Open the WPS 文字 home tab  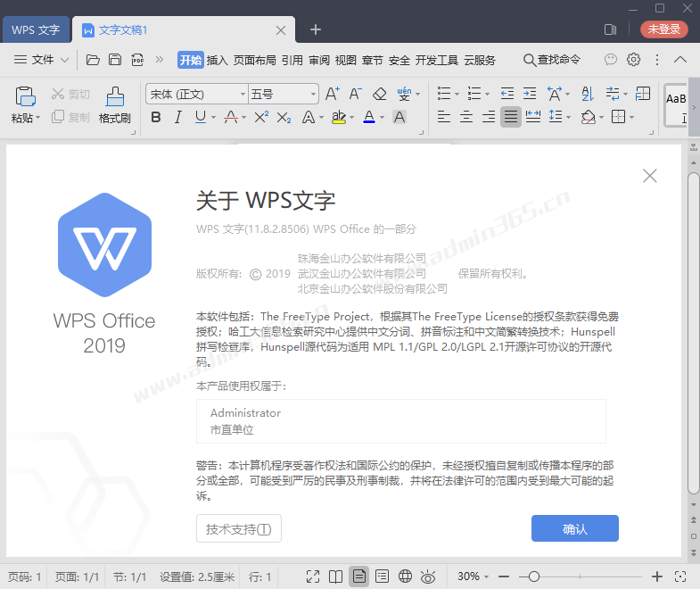[x=36, y=30]
